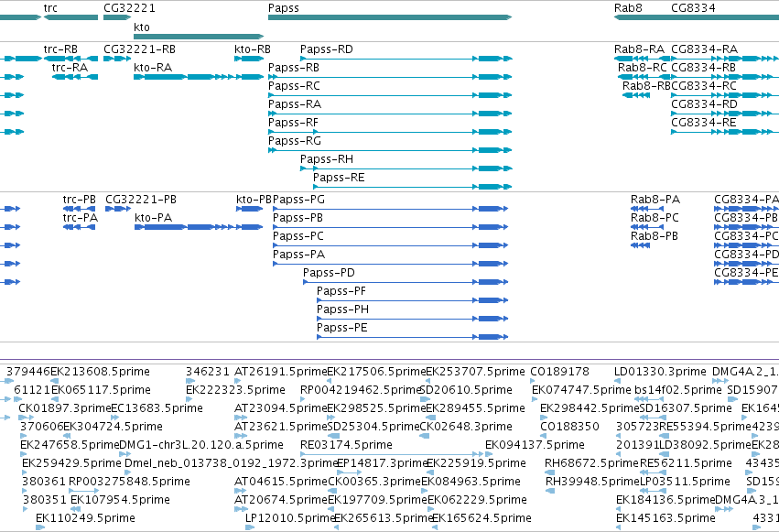Select transcript Papss-RB
Screen dimensions: 779x532
pyautogui.click(x=390, y=77)
